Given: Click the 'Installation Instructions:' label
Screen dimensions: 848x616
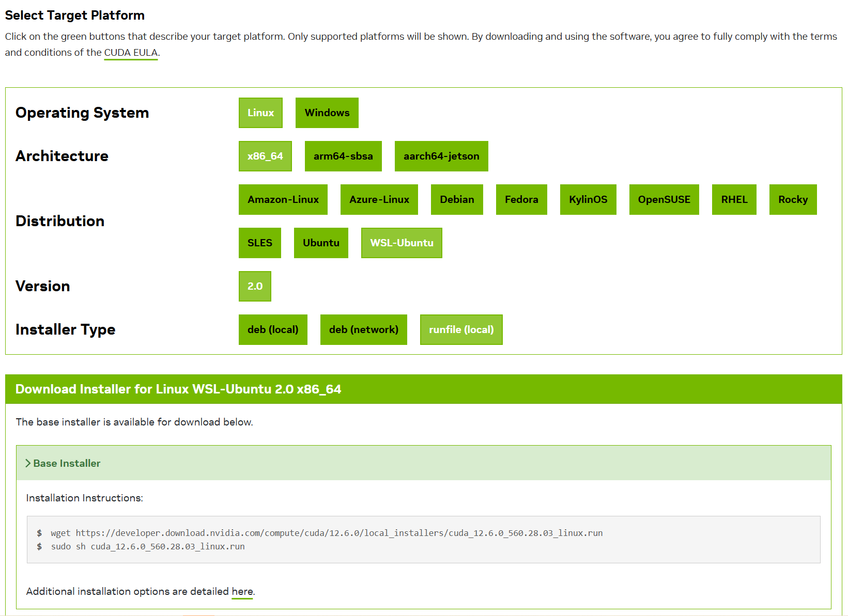Looking at the screenshot, I should point(85,498).
